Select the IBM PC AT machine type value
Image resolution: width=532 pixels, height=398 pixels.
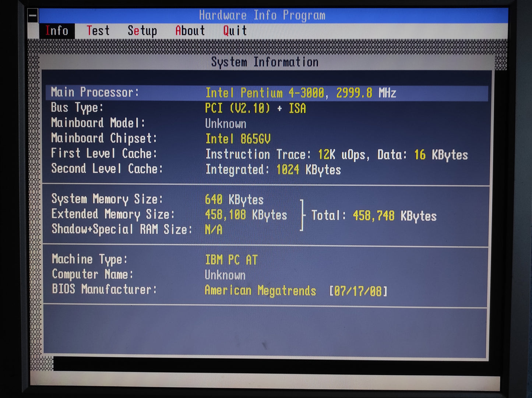click(231, 260)
